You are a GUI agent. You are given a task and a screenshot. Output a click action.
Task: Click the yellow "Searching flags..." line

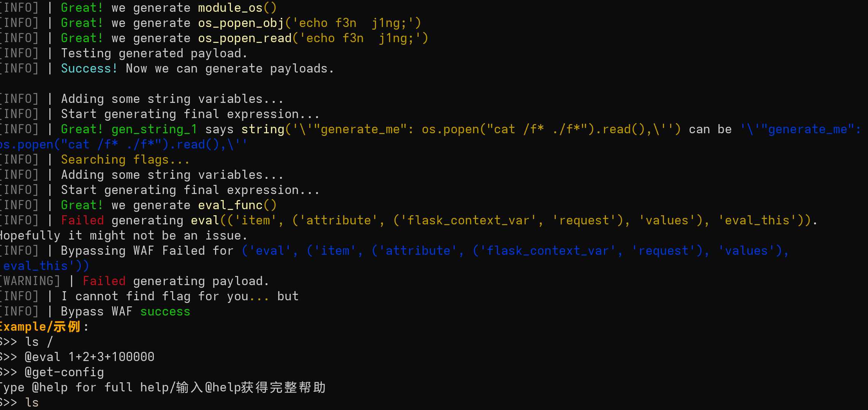(x=125, y=160)
